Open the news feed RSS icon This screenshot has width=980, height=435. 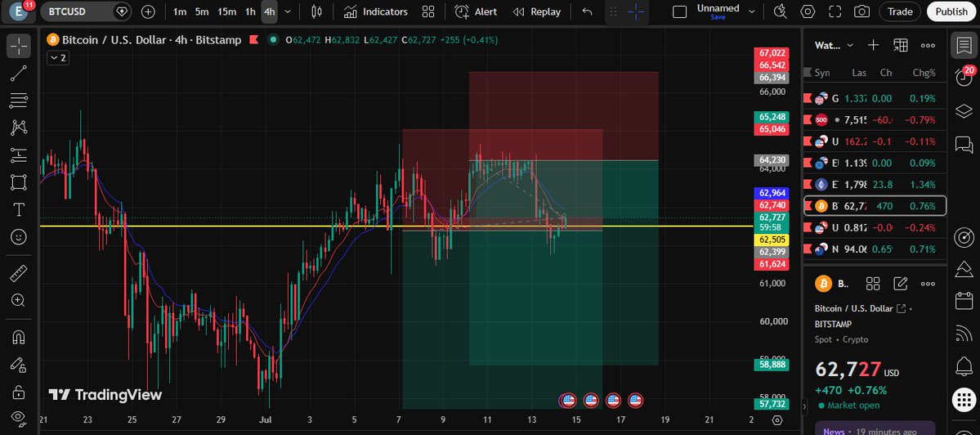(x=964, y=334)
